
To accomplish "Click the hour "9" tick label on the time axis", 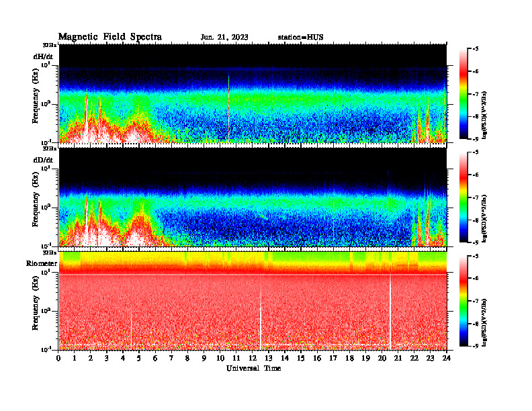I will pyautogui.click(x=204, y=358).
